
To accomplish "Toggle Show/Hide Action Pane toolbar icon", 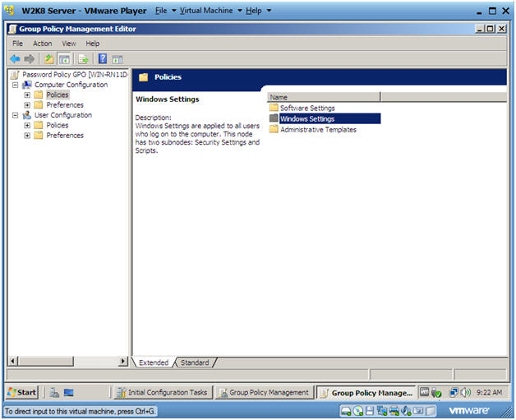I will coord(117,59).
